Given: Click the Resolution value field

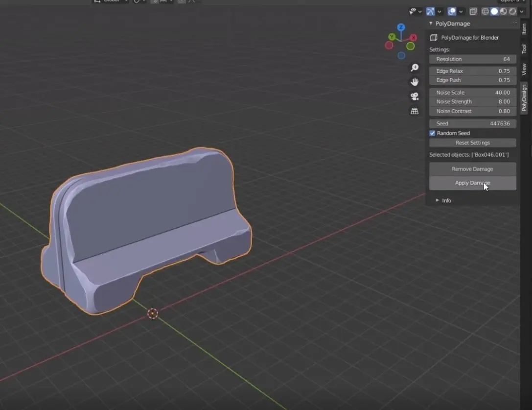Looking at the screenshot, I should 473,59.
